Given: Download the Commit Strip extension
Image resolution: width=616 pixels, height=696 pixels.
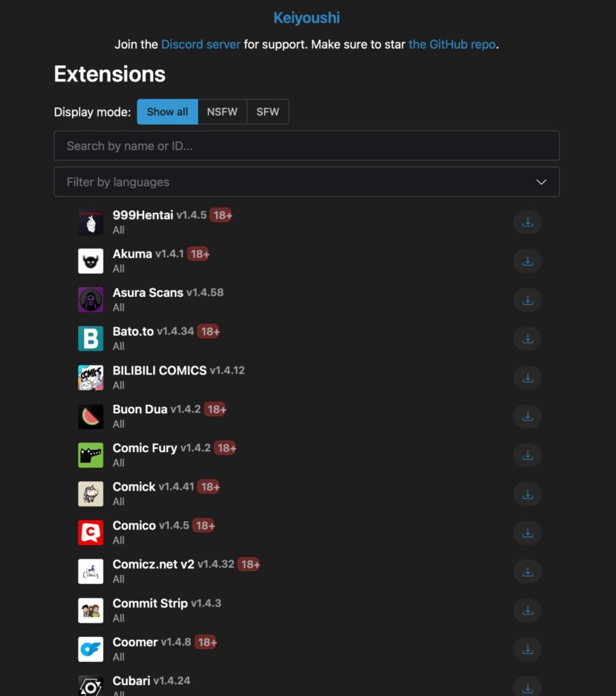Looking at the screenshot, I should coord(528,610).
